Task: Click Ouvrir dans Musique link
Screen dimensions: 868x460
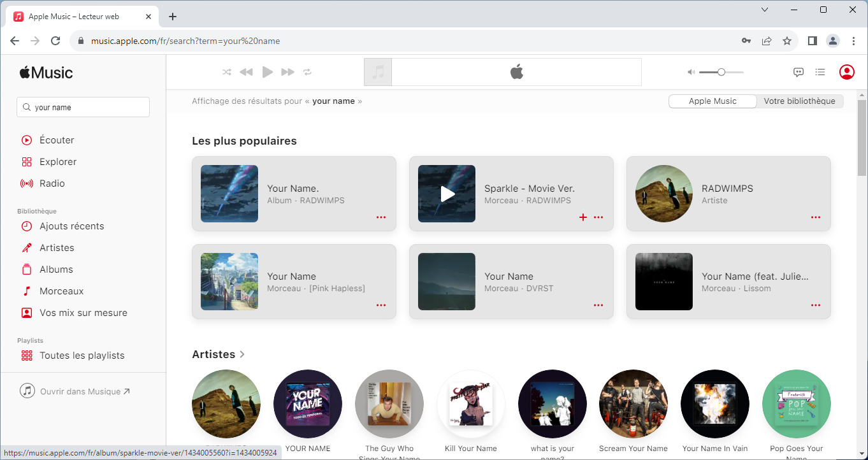Action: 75,391
